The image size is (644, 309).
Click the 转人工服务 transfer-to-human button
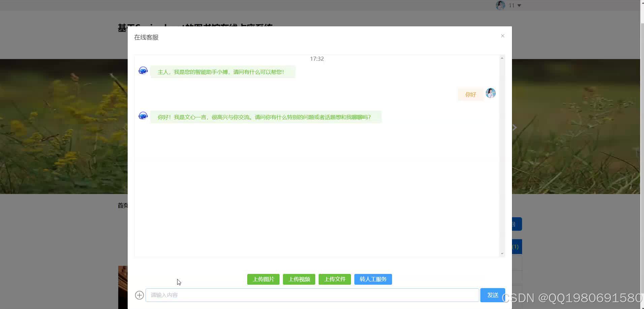pos(373,279)
